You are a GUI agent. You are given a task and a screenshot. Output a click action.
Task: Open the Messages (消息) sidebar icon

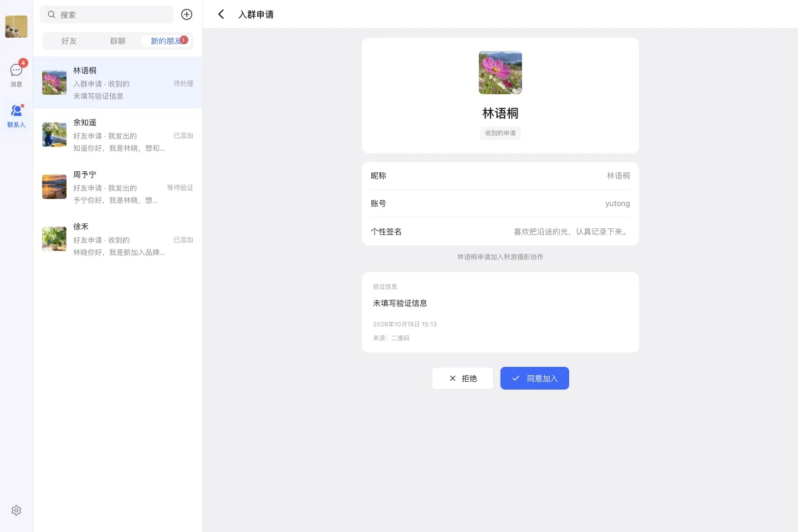(x=16, y=75)
